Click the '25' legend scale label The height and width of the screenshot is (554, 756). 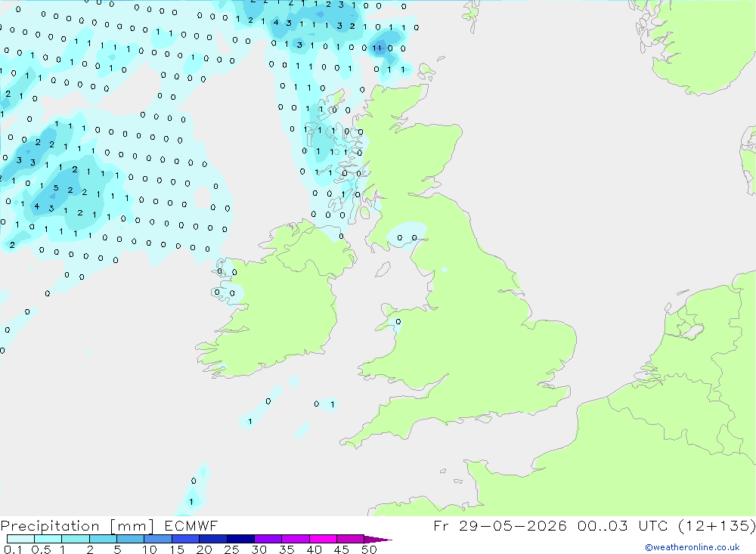(x=231, y=549)
